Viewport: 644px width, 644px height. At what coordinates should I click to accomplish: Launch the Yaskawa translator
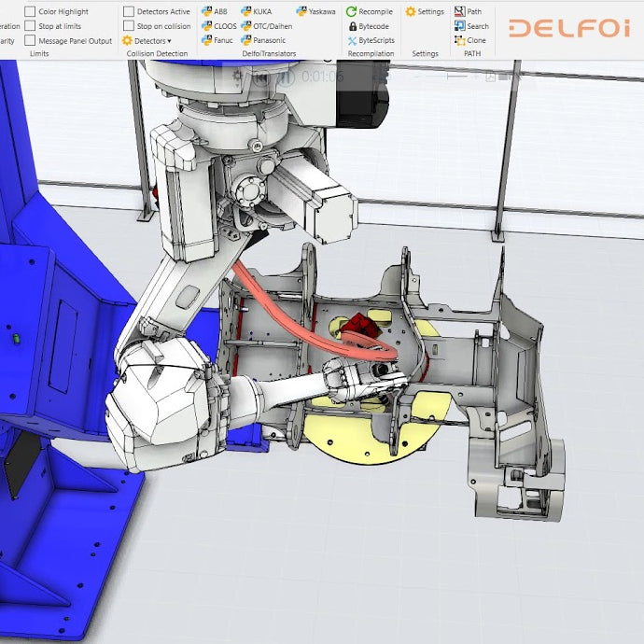[x=315, y=12]
